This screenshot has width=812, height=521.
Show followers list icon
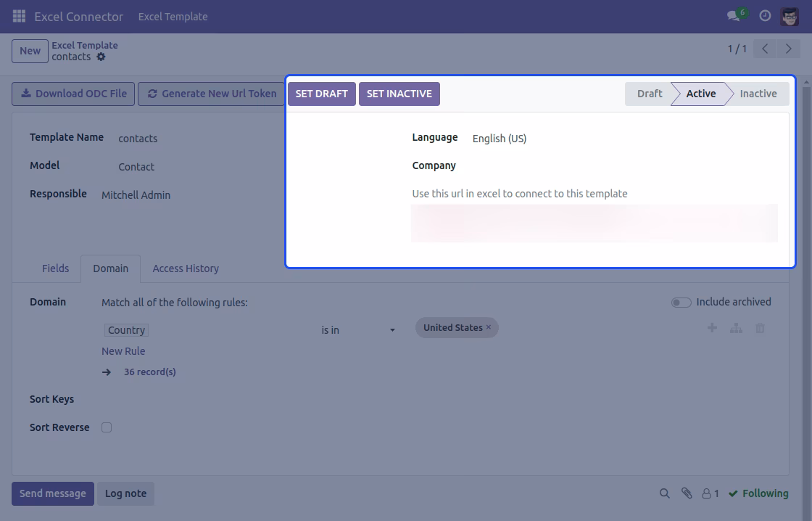[x=710, y=493]
